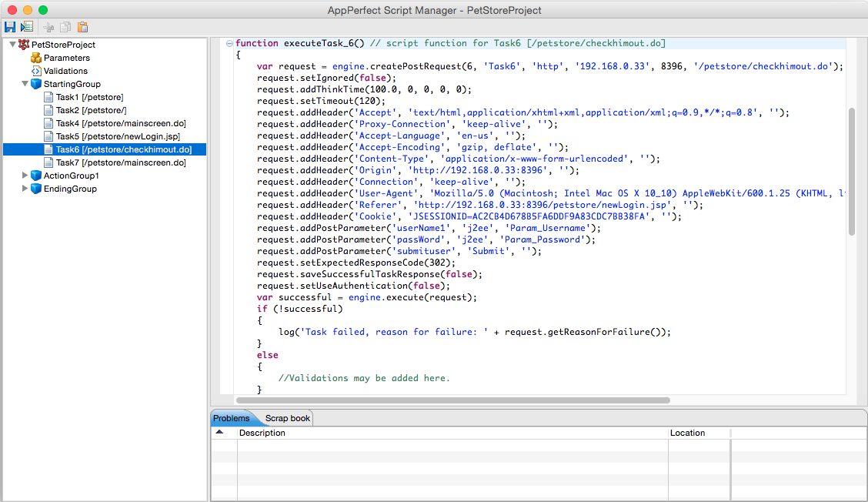Viewport: 868px width, 502px height.
Task: Click the Task6 checkhimout.do page icon
Action: pyautogui.click(x=48, y=149)
